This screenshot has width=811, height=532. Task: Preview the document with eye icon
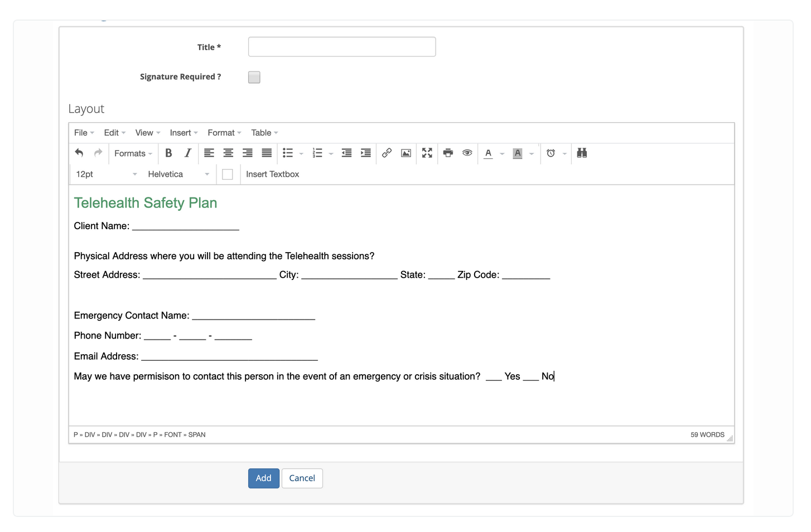[x=467, y=153]
